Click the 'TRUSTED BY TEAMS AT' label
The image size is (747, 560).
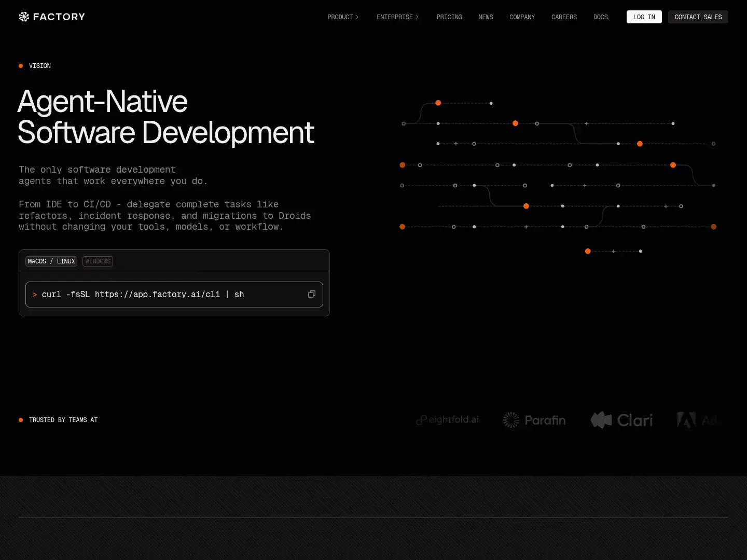(63, 420)
